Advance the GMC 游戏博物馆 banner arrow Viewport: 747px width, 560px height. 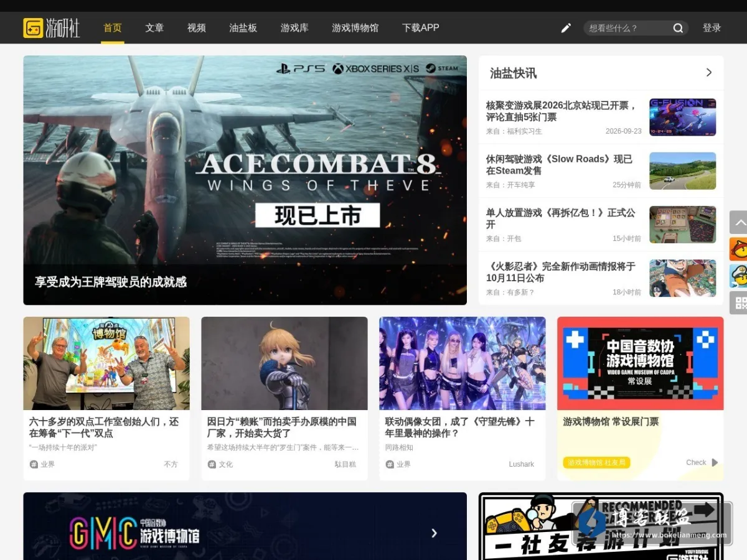tap(434, 533)
